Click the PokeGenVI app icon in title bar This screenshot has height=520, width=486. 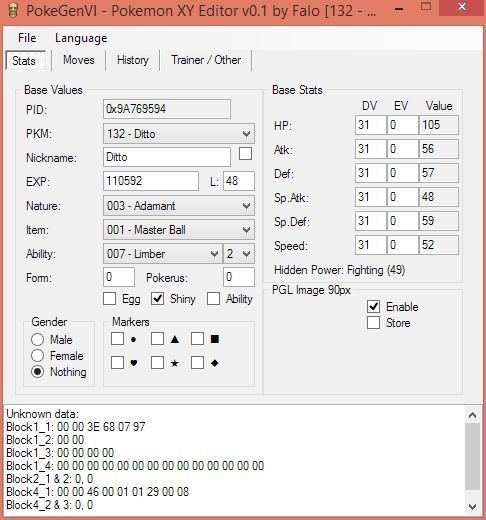[x=12, y=11]
